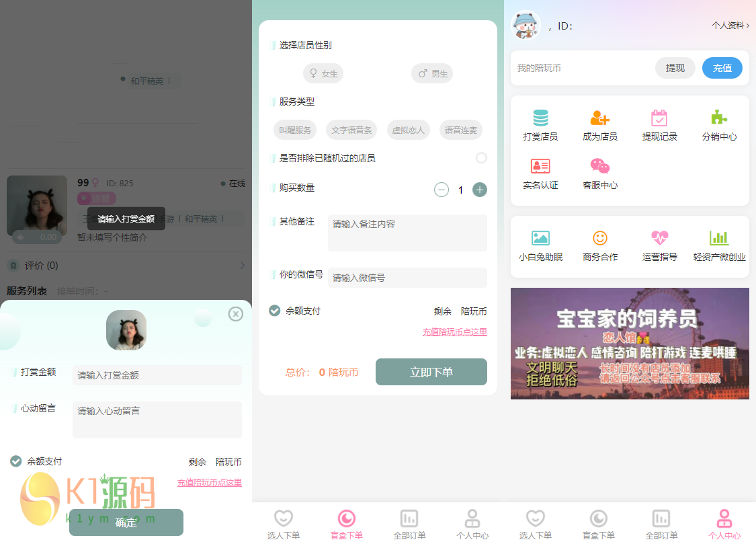Open the 实名认证 ID card icon

click(x=540, y=166)
